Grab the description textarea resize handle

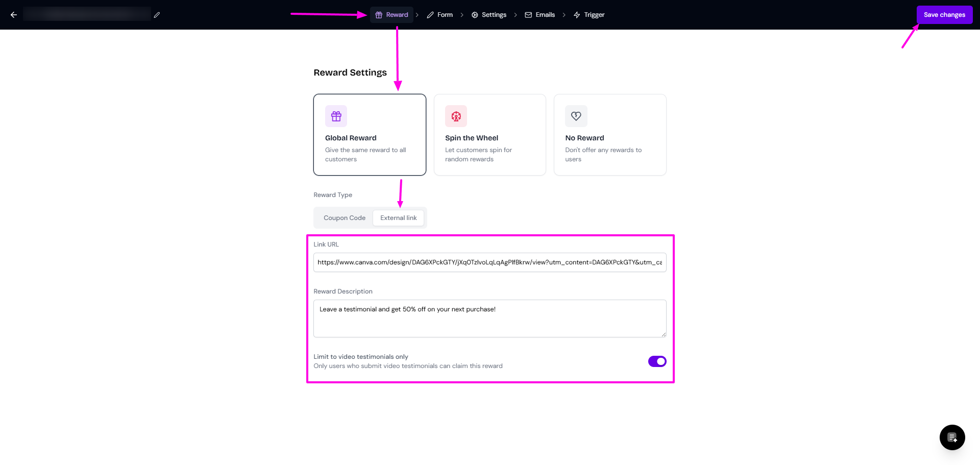664,334
